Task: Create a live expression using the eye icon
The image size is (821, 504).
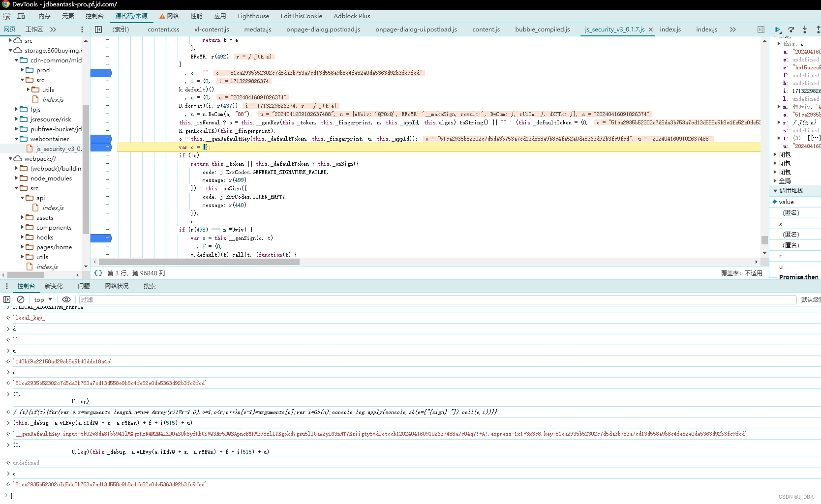Action: tap(67, 299)
